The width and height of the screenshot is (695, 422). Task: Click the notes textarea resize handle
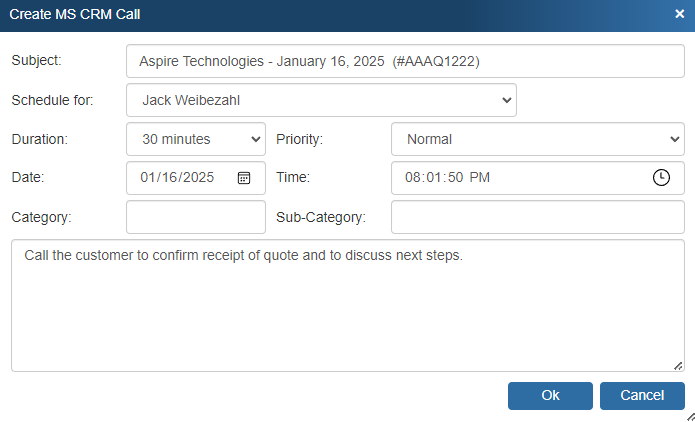[678, 366]
